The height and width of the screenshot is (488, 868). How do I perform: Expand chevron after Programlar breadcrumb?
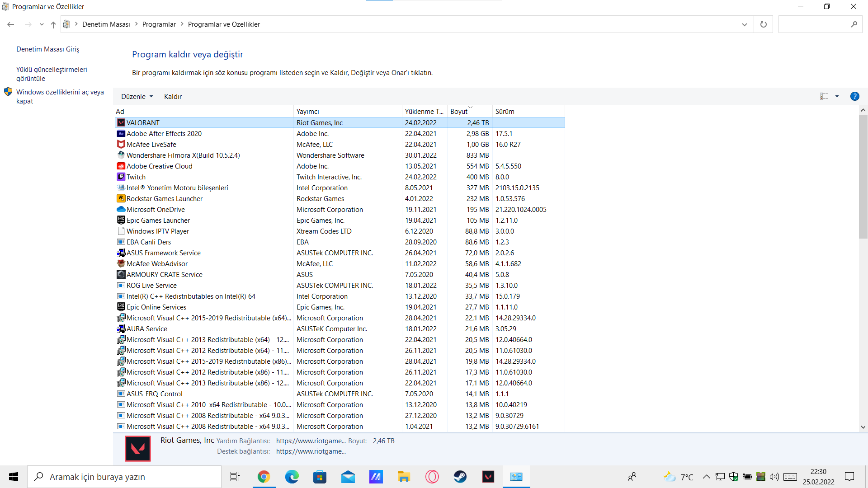182,24
